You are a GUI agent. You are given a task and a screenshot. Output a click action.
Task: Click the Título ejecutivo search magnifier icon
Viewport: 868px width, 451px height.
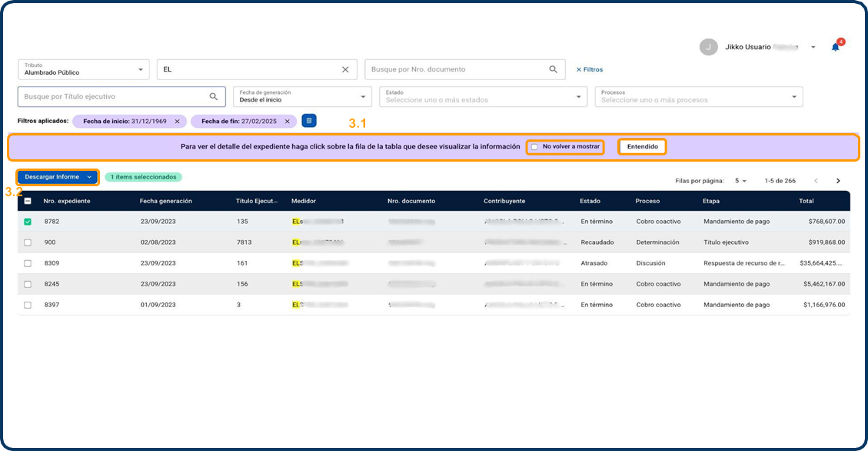(214, 97)
